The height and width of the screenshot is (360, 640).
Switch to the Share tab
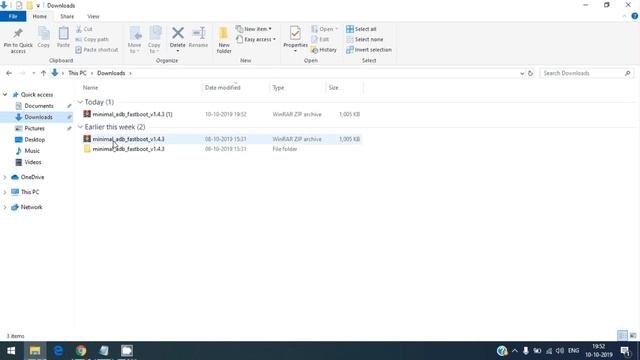pos(67,16)
